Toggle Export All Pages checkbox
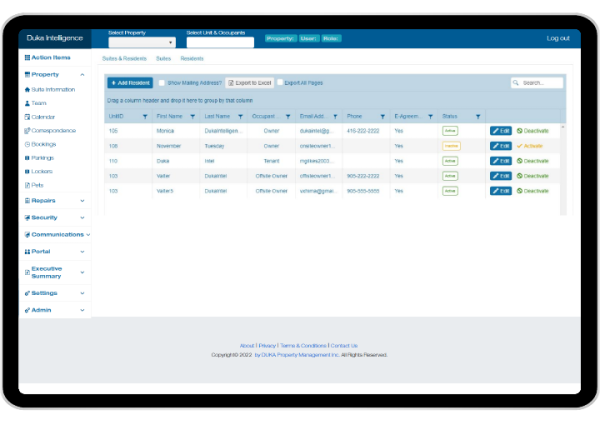Viewport: 600px width, 425px height. pos(280,82)
